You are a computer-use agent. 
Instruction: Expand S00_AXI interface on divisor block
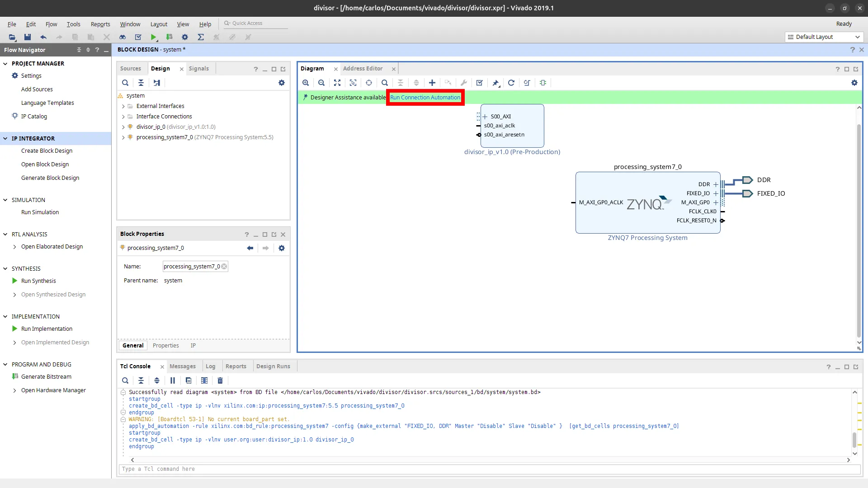(x=485, y=117)
